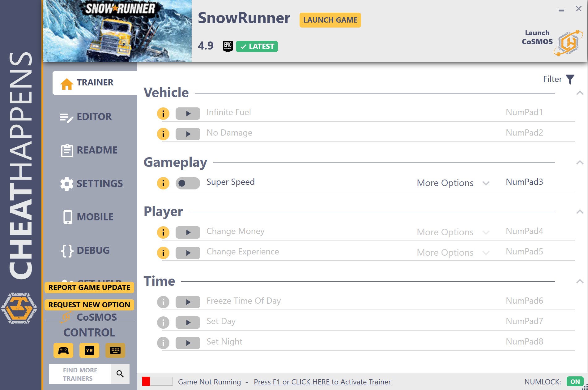This screenshot has width=588, height=390.
Task: Click the NumPad1 hotkey for Infinite Fuel
Action: click(x=524, y=112)
